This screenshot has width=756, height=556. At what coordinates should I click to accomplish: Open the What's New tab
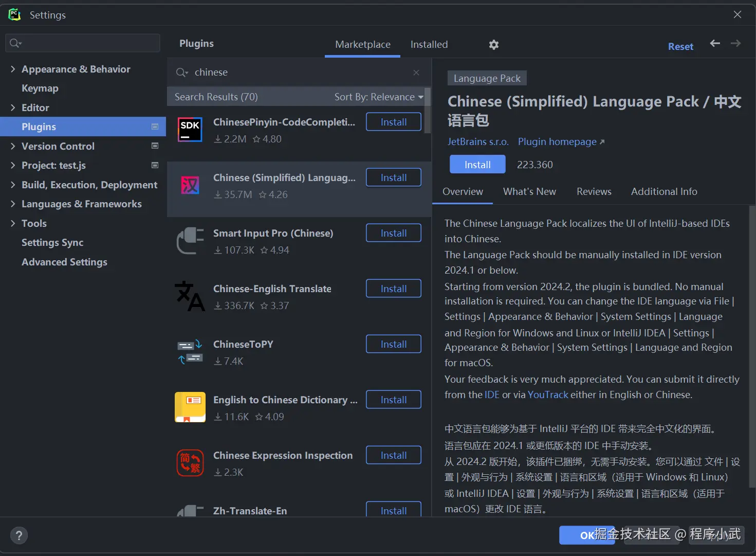click(x=529, y=192)
